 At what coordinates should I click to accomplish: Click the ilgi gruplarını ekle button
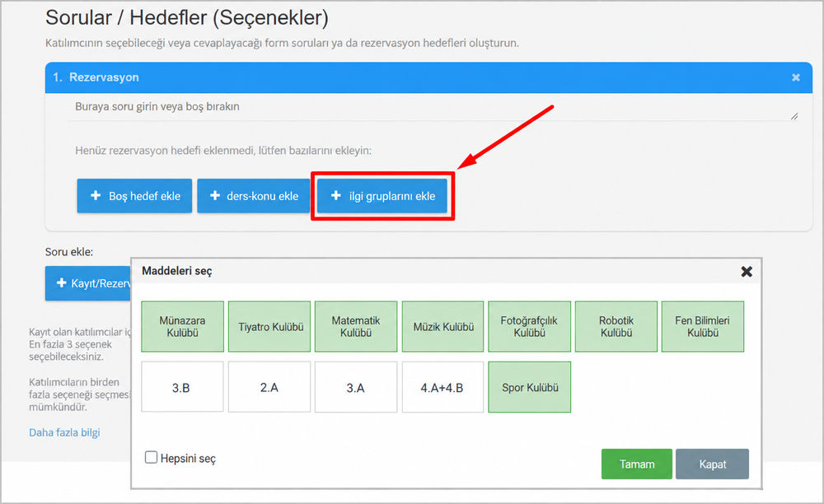coord(382,196)
